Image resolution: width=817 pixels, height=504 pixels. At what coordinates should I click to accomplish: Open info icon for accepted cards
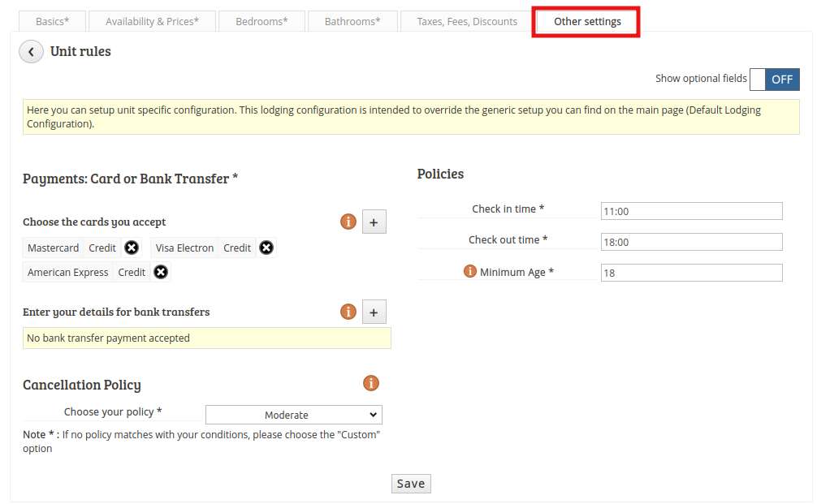348,222
